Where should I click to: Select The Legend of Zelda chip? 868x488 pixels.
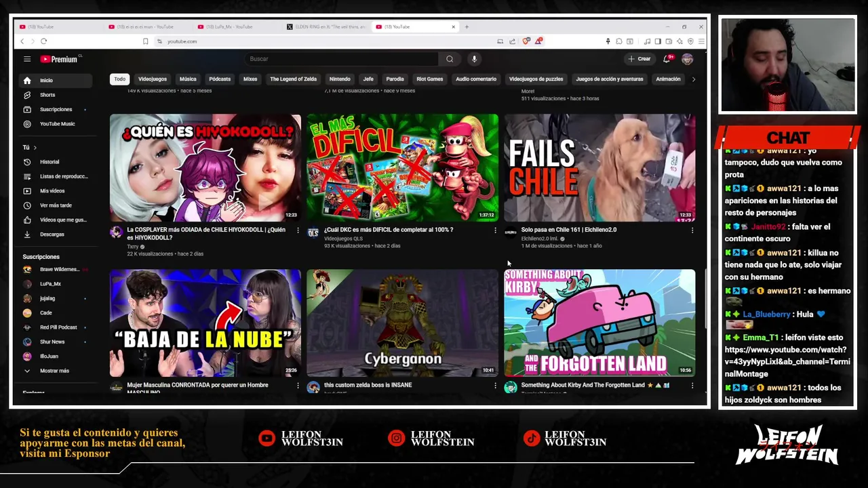tap(293, 79)
